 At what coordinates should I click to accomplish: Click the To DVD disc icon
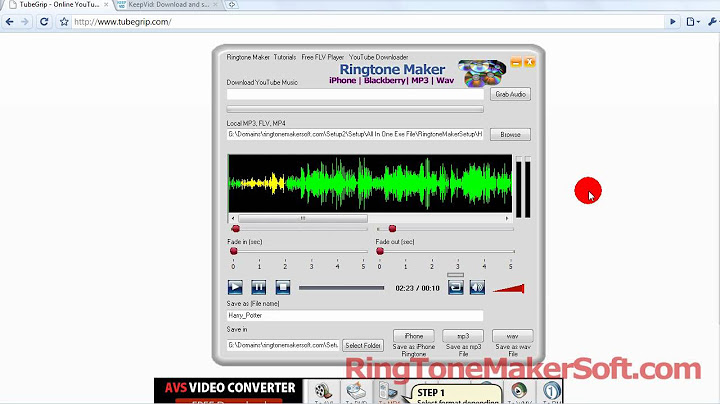pos(356,392)
